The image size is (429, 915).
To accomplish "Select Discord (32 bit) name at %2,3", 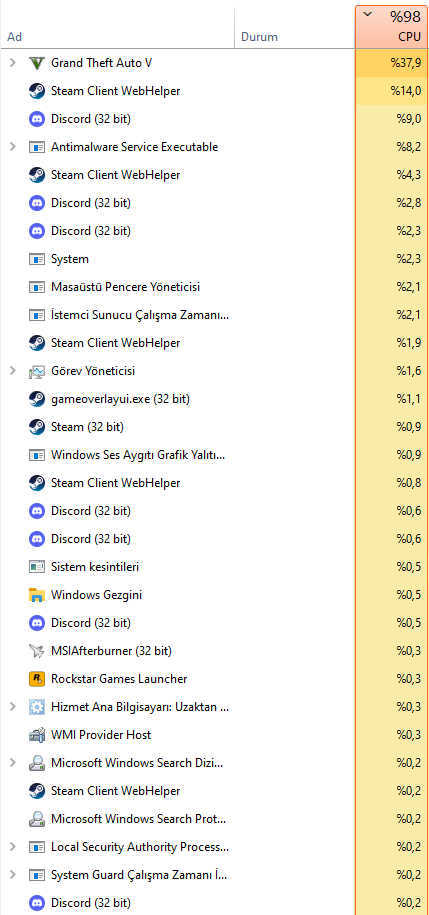I will (90, 231).
